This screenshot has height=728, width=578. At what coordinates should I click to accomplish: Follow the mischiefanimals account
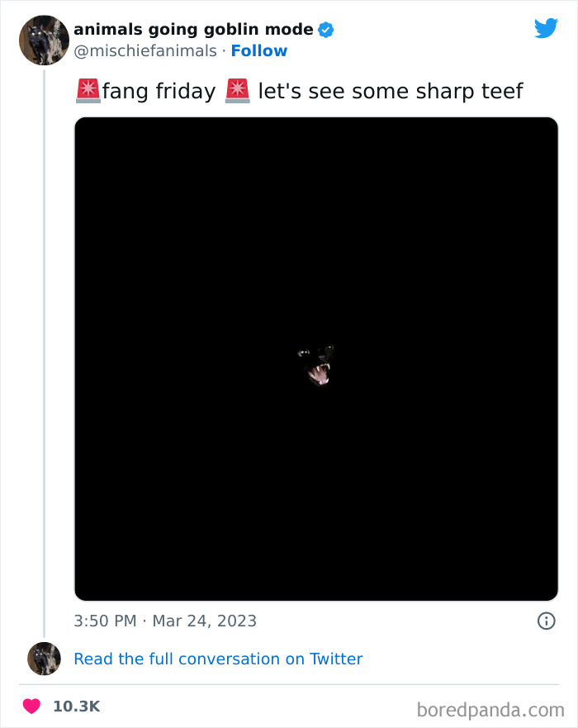click(259, 51)
